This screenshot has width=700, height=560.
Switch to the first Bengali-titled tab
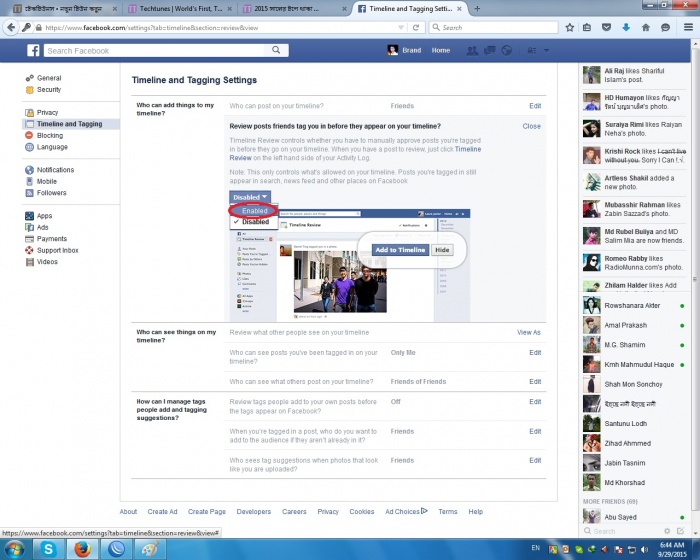(x=64, y=8)
